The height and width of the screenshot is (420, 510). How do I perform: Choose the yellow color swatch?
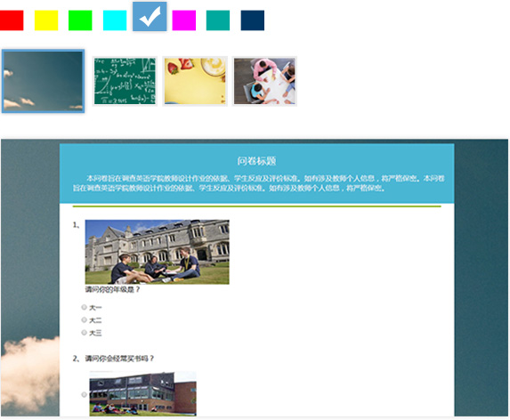tap(46, 20)
